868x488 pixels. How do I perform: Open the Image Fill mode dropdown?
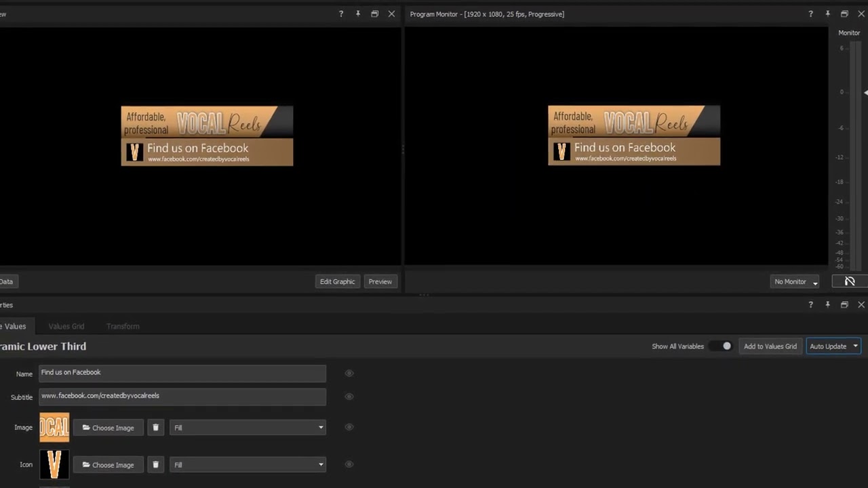248,428
